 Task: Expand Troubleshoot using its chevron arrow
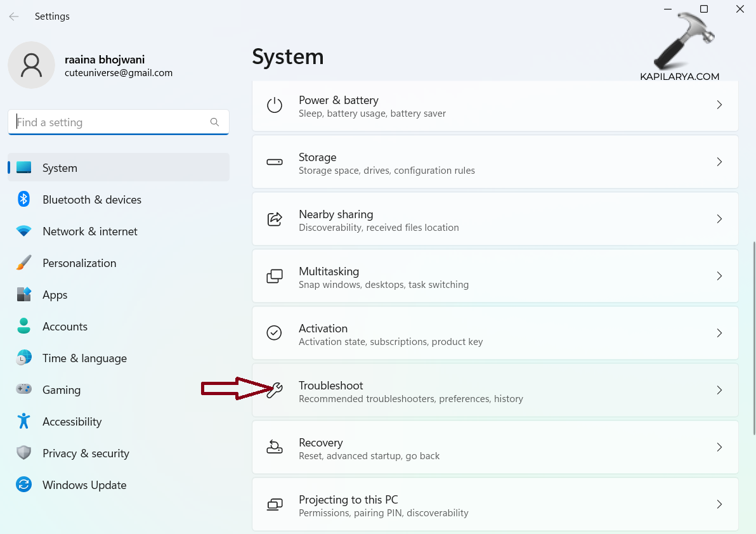[x=719, y=391]
